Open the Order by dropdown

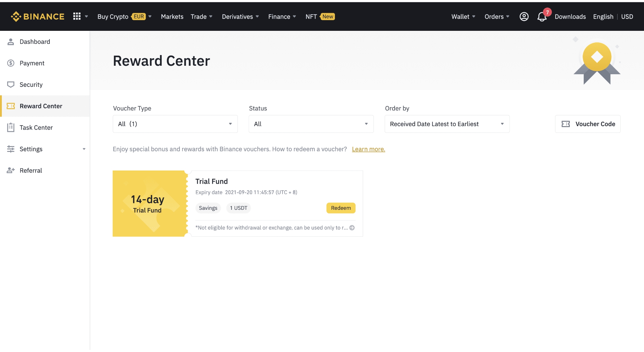447,124
